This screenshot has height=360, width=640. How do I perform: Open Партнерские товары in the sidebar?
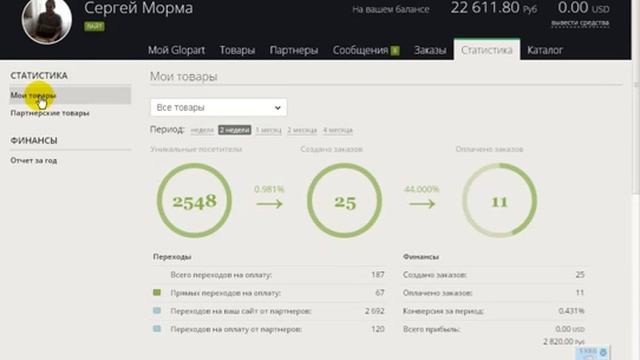pyautogui.click(x=50, y=113)
